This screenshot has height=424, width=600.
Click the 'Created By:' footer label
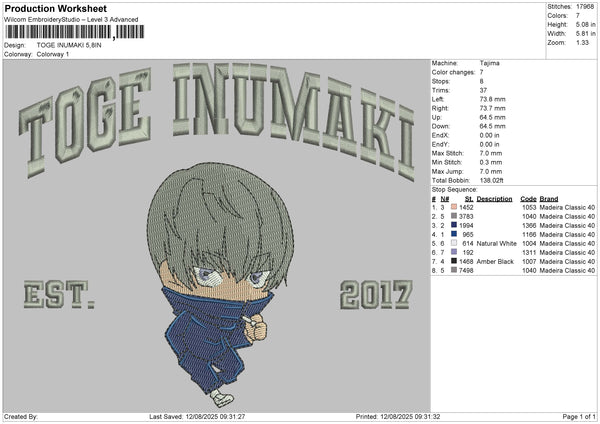(21, 416)
